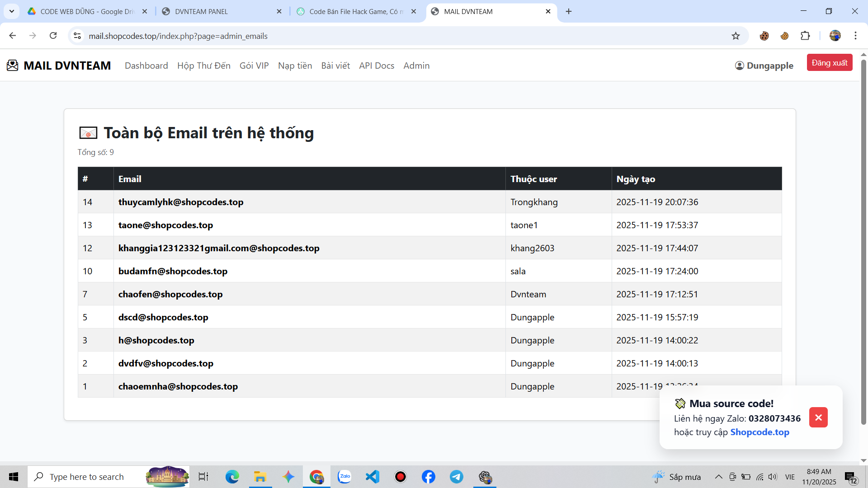Click the Đăng xuất logout button
Screen dimensions: 868x488
click(x=830, y=63)
